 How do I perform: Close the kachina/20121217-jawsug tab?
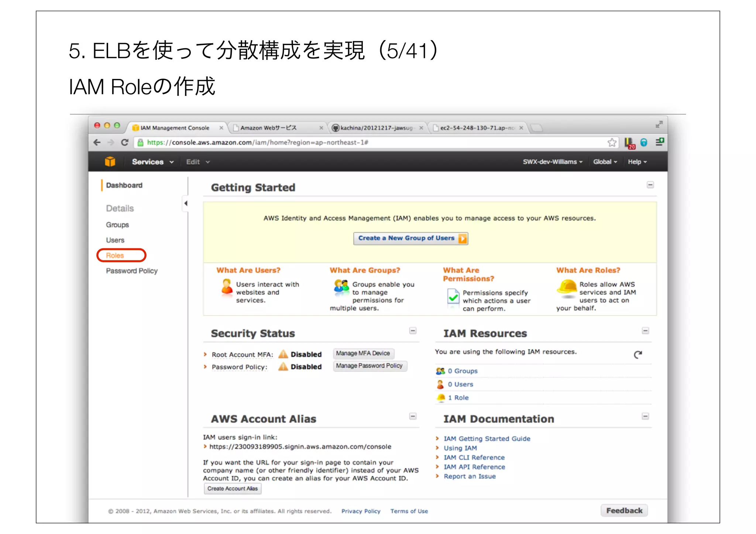point(421,128)
